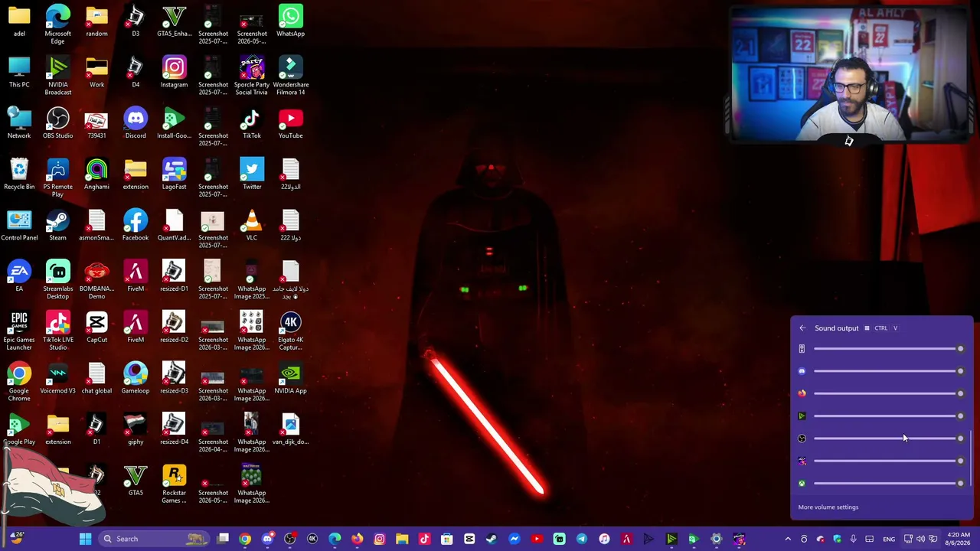The height and width of the screenshot is (551, 980).
Task: Mute Firefox in the Sound output mixer
Action: (802, 393)
